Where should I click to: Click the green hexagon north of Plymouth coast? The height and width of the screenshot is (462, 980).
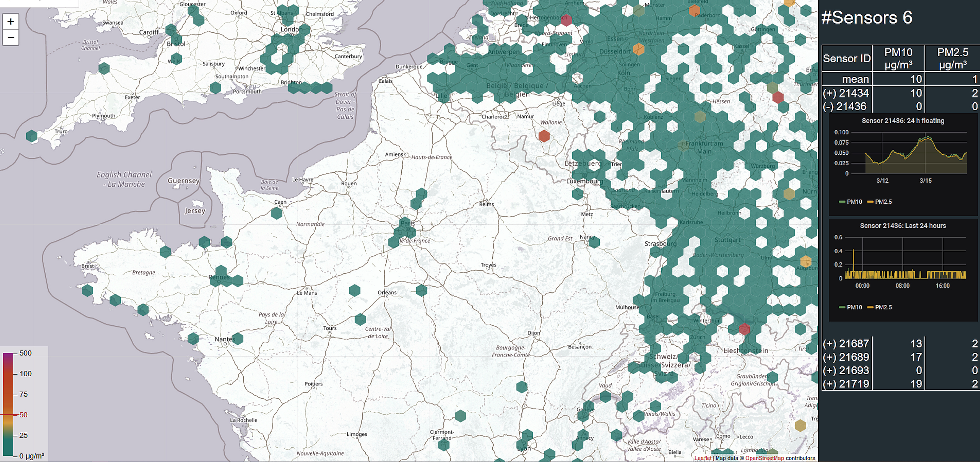[x=104, y=69]
